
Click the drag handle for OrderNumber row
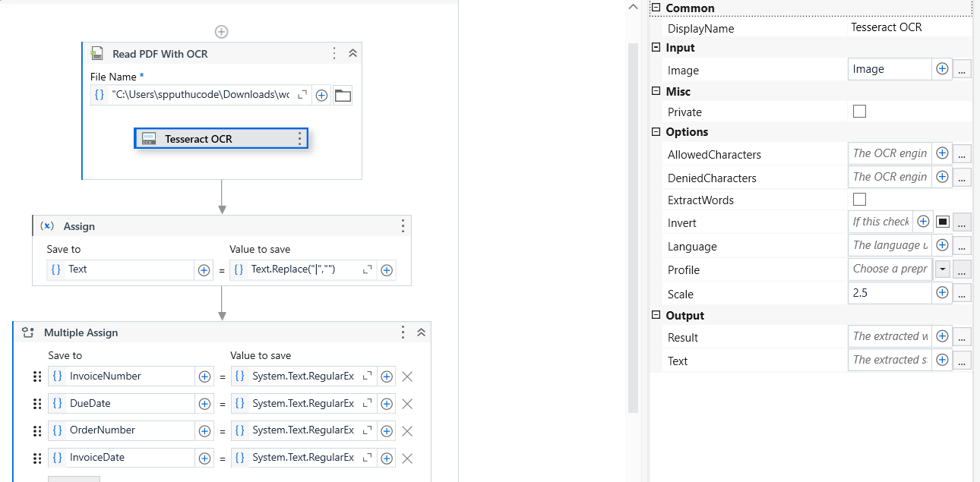37,430
